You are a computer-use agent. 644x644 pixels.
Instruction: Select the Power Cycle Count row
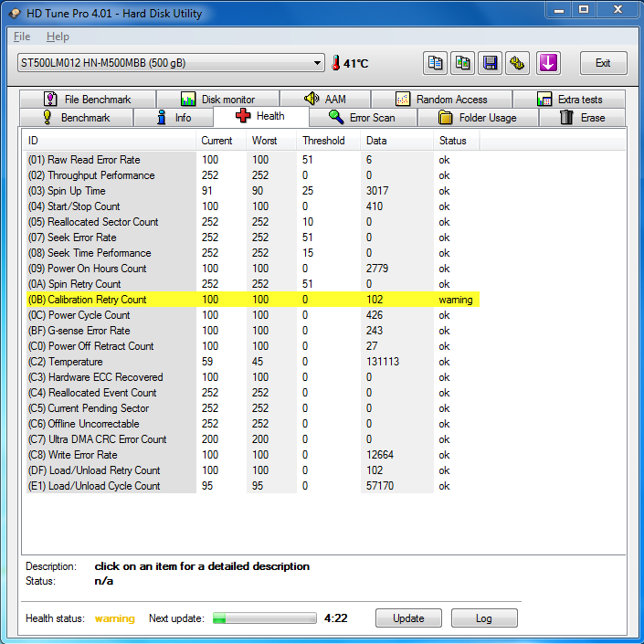point(253,315)
